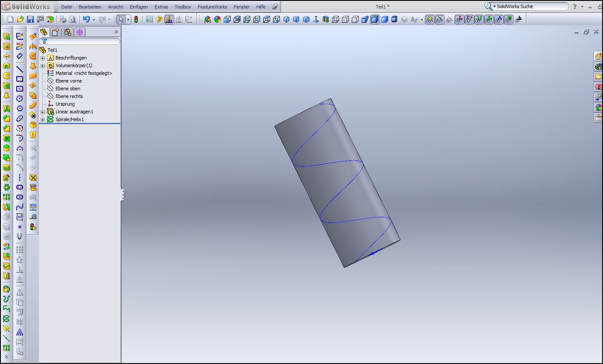Click the checklist options icon in the toolbar
This screenshot has width=603, height=364.
(149, 19)
